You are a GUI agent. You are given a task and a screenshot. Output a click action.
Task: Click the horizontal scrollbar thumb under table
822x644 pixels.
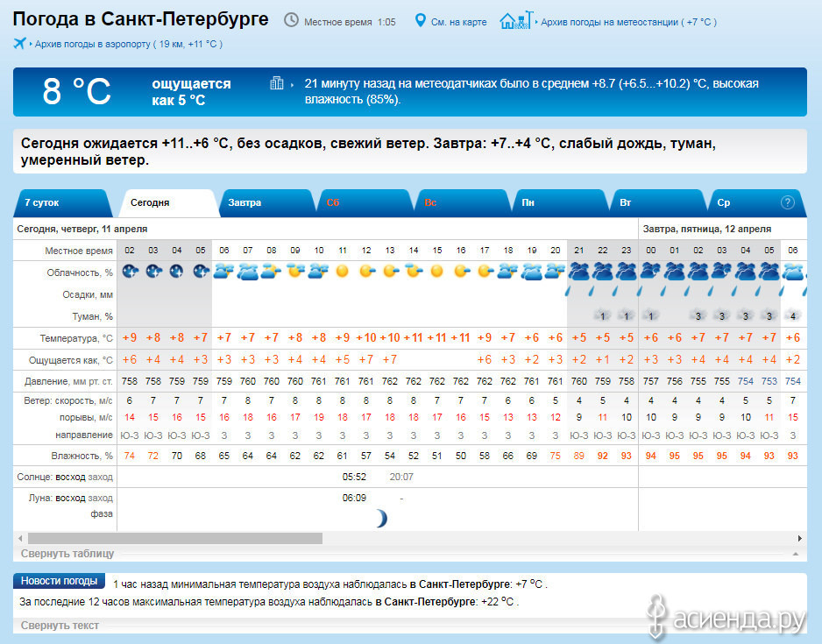pos(175,538)
